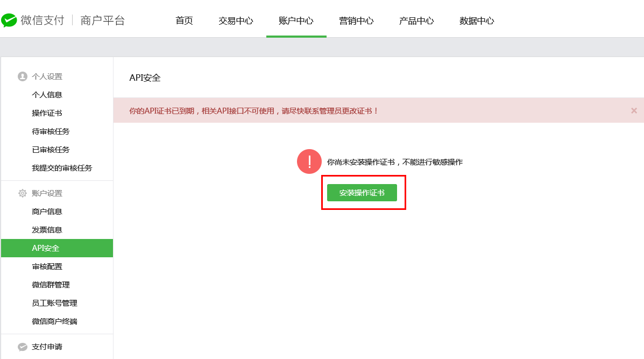Click the account settings gear icon
Screen dimensions: 644x359
point(22,193)
